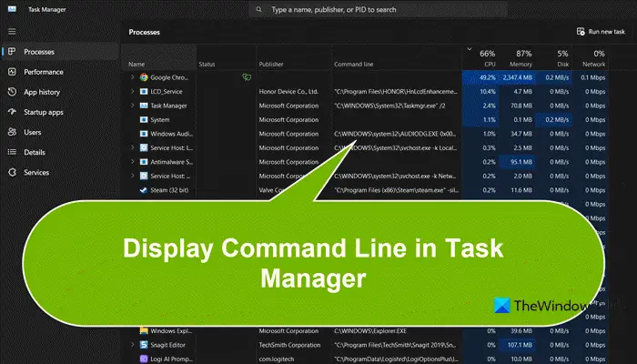
Task: Click the search magnifier icon
Action: tap(258, 9)
